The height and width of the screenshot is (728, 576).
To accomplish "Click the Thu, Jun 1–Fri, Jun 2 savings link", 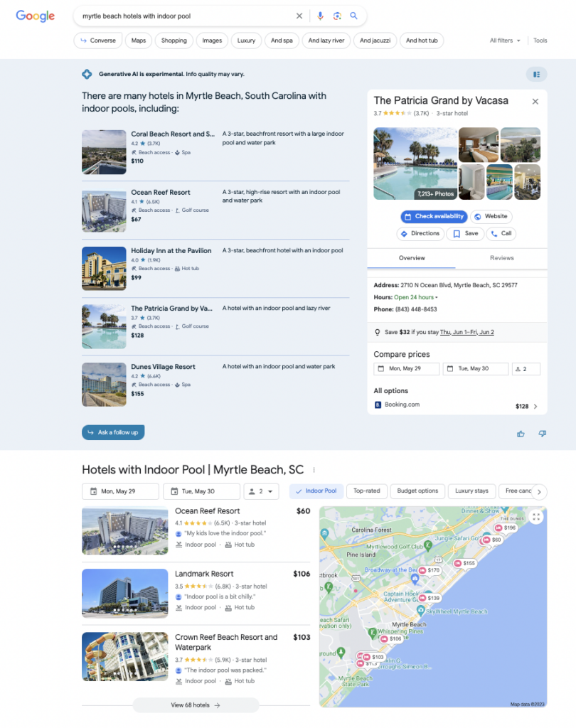I will (466, 332).
